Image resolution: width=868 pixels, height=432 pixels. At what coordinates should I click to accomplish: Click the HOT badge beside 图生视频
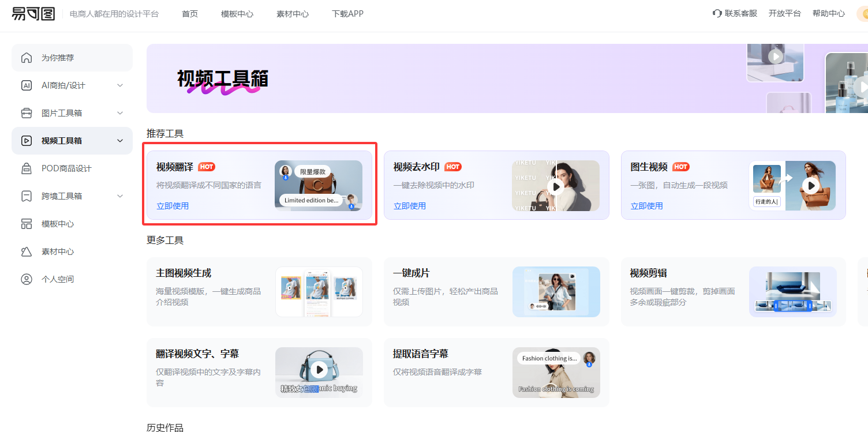pyautogui.click(x=681, y=167)
